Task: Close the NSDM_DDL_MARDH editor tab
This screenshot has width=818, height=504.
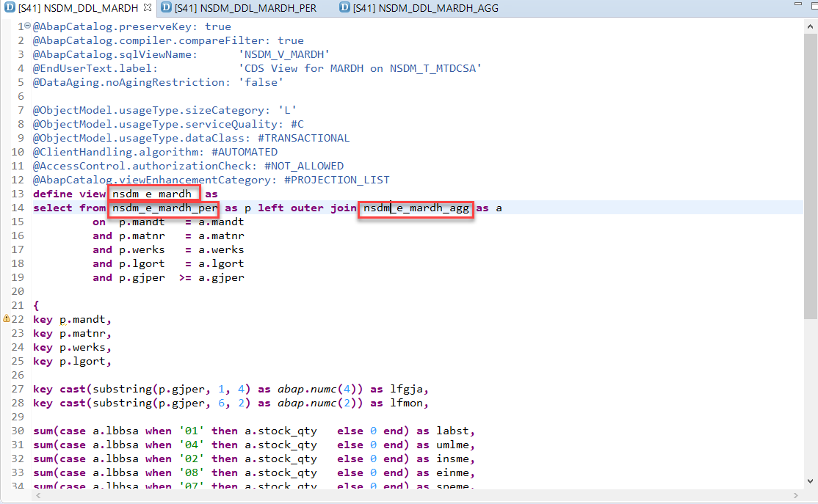Action: coord(147,8)
